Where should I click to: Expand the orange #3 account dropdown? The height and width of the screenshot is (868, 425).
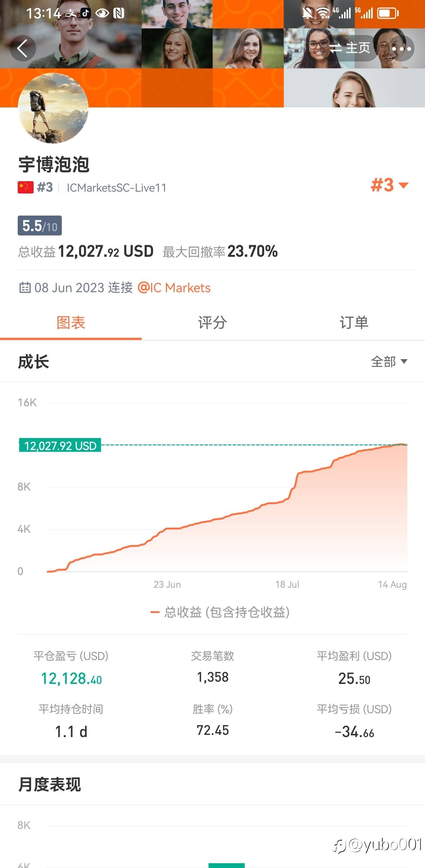[390, 185]
